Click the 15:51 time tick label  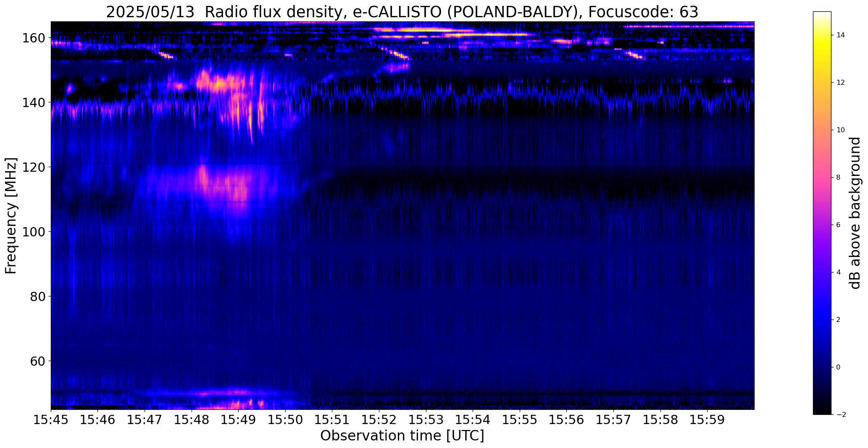tap(332, 420)
